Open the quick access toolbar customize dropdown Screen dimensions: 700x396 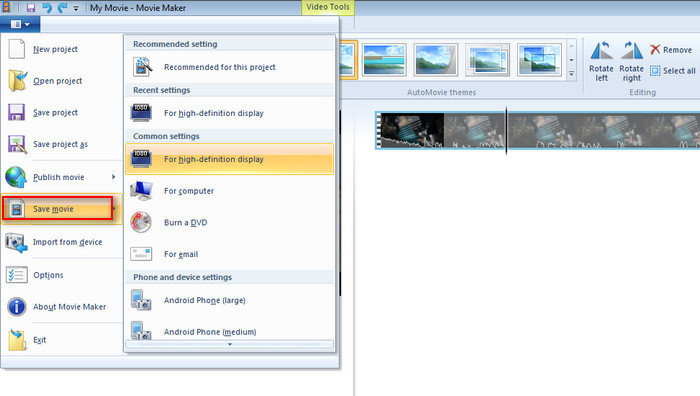[x=76, y=8]
